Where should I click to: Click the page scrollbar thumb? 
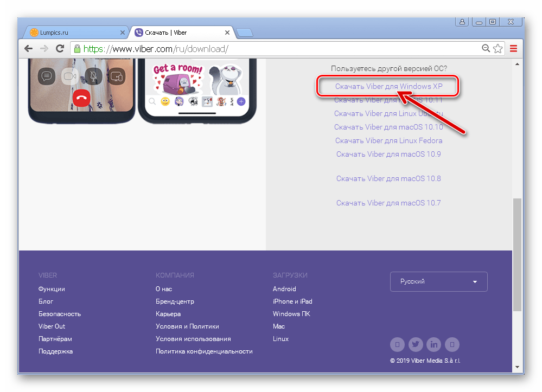pos(517,255)
